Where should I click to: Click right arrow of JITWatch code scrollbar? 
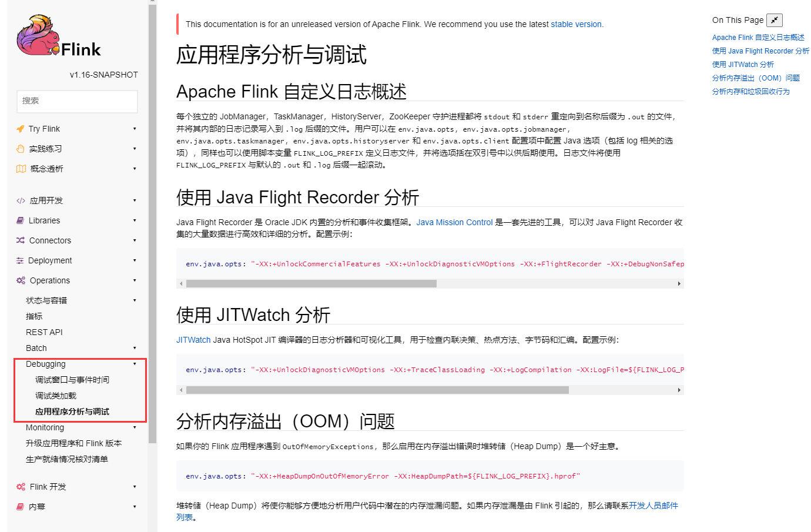[679, 390]
